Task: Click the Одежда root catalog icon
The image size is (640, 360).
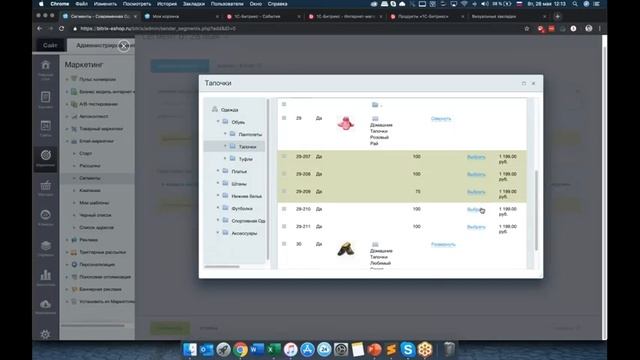Action: (215, 109)
